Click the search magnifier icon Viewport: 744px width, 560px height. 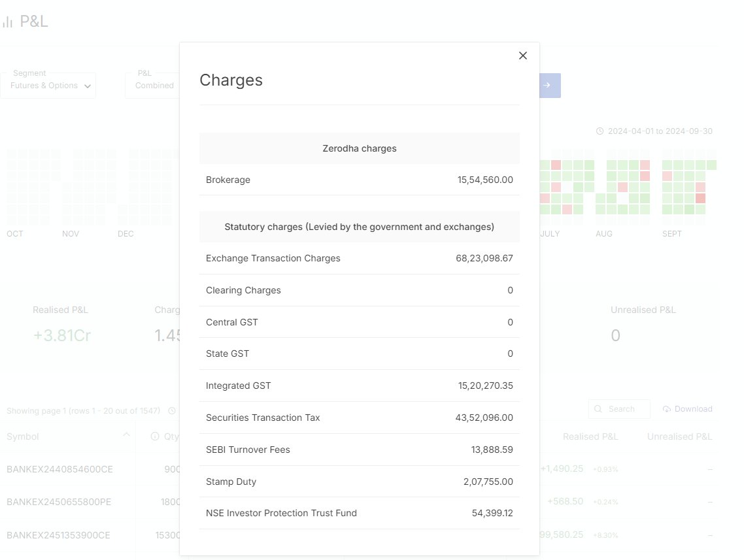[x=598, y=409]
